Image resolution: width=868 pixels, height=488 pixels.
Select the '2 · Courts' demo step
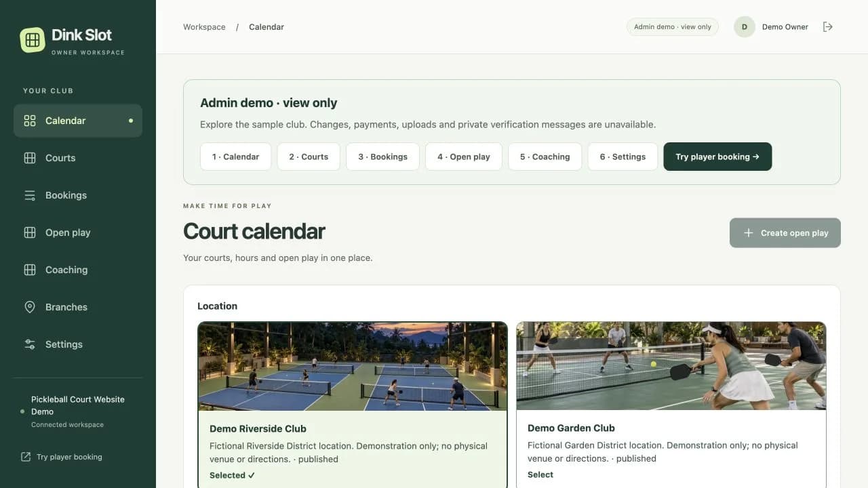[x=309, y=157]
